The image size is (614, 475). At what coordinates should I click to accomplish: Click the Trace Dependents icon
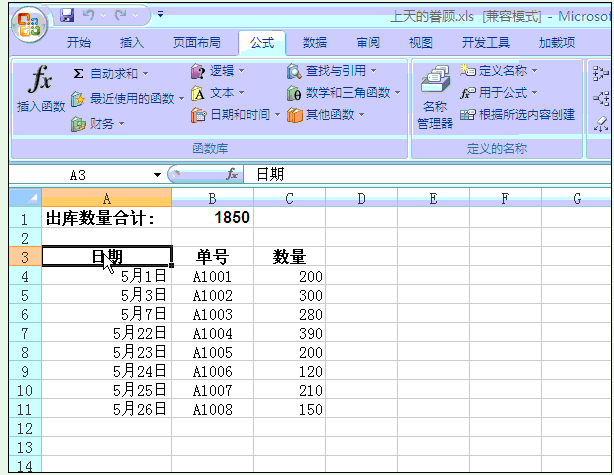601,98
